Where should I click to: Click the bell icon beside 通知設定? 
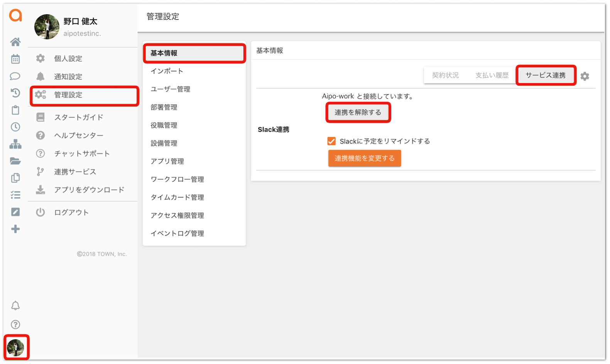point(41,76)
